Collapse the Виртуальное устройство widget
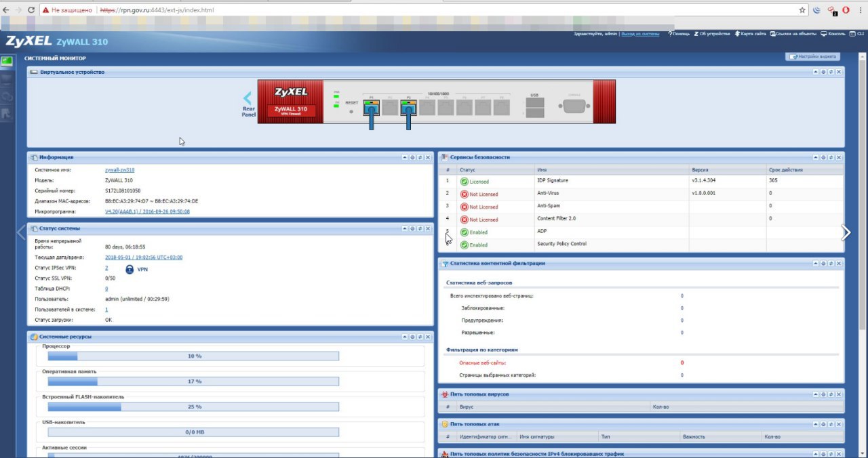Screen dimensions: 868x458 click(x=815, y=72)
